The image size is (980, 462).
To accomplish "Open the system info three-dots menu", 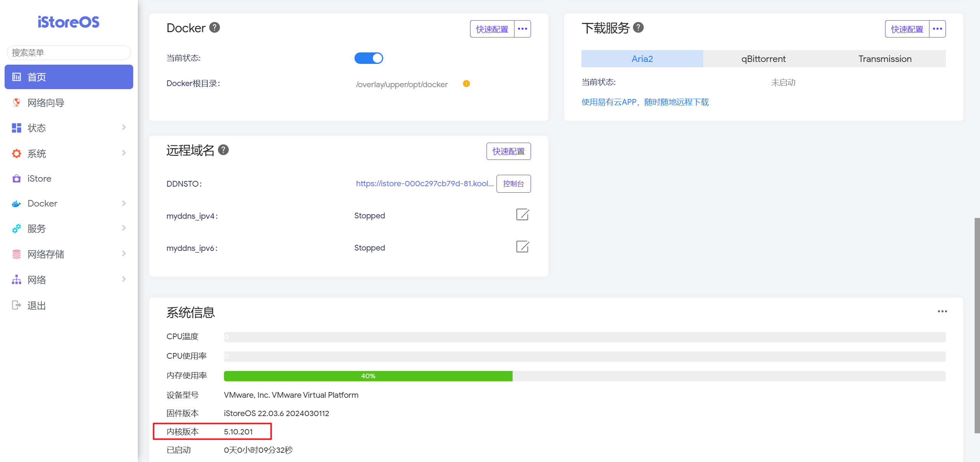I will pos(942,311).
